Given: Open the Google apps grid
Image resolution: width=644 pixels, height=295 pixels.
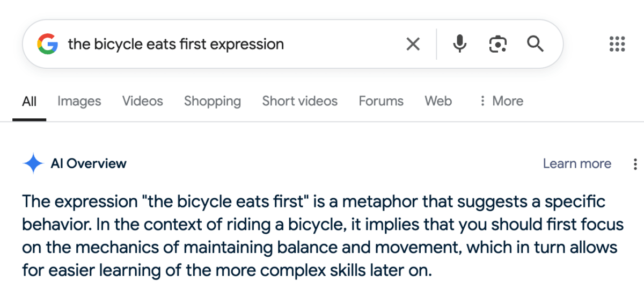Looking at the screenshot, I should (617, 44).
